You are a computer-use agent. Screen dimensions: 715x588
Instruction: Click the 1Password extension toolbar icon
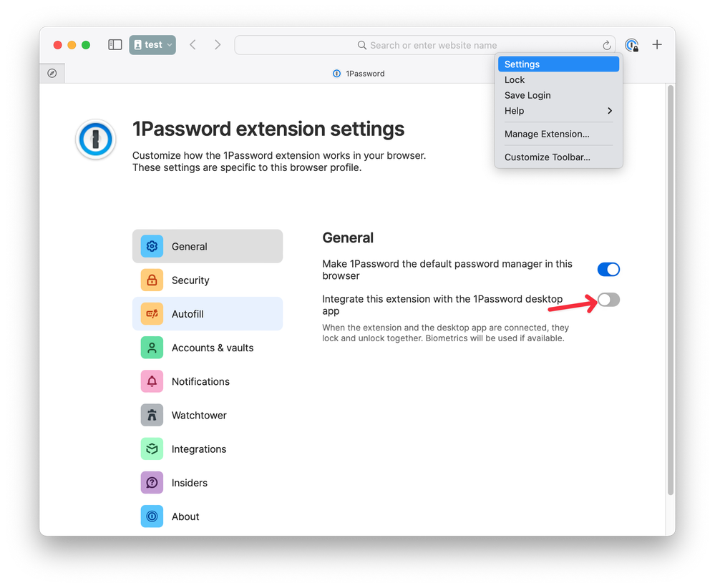click(631, 45)
